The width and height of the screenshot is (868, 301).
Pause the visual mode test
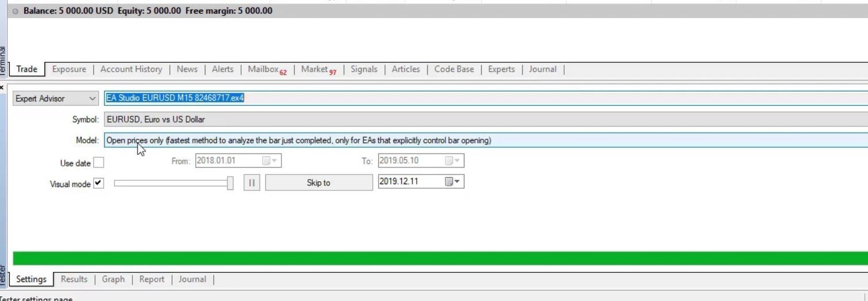tap(252, 182)
